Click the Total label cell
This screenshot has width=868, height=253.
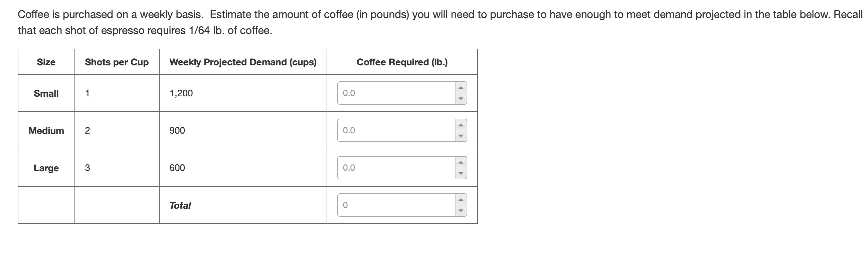181,206
